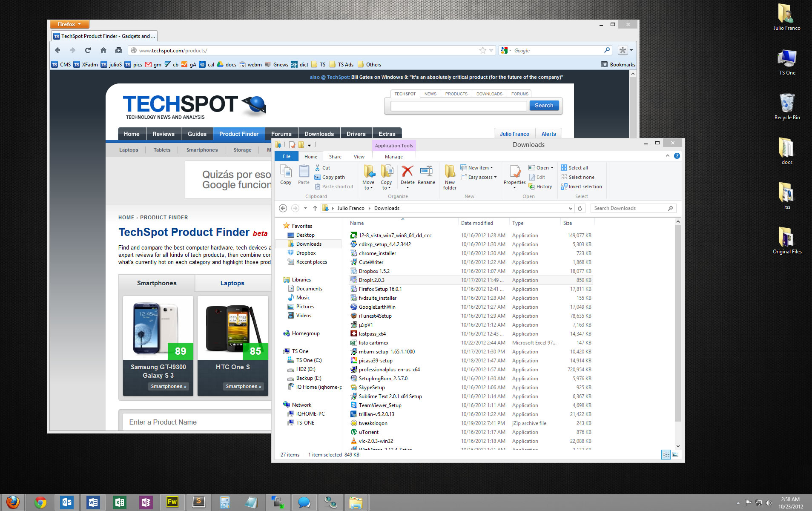The height and width of the screenshot is (511, 812).
Task: Open the Move to ribbon button
Action: [369, 177]
